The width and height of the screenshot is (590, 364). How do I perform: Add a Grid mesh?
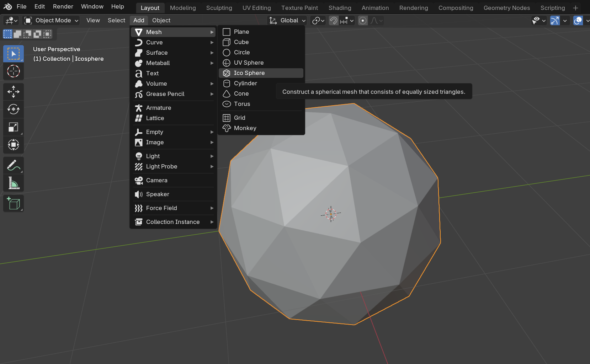coord(261,118)
